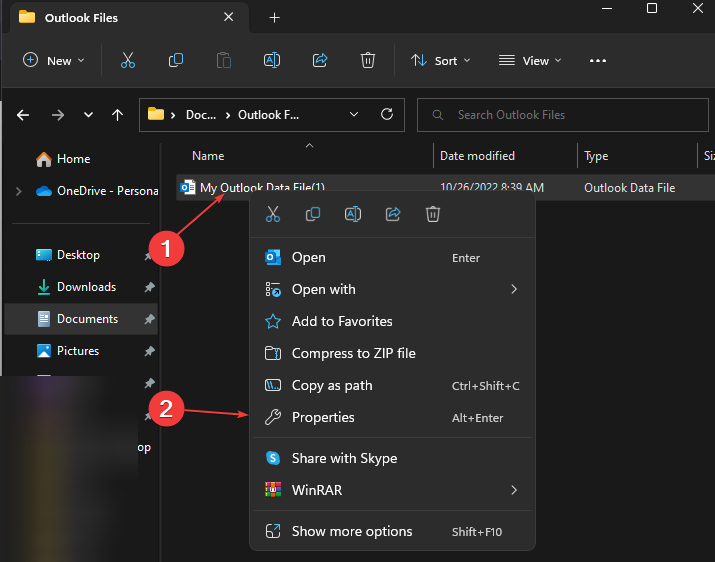Open recent locations dropdown arrow
715x562 pixels.
click(88, 115)
